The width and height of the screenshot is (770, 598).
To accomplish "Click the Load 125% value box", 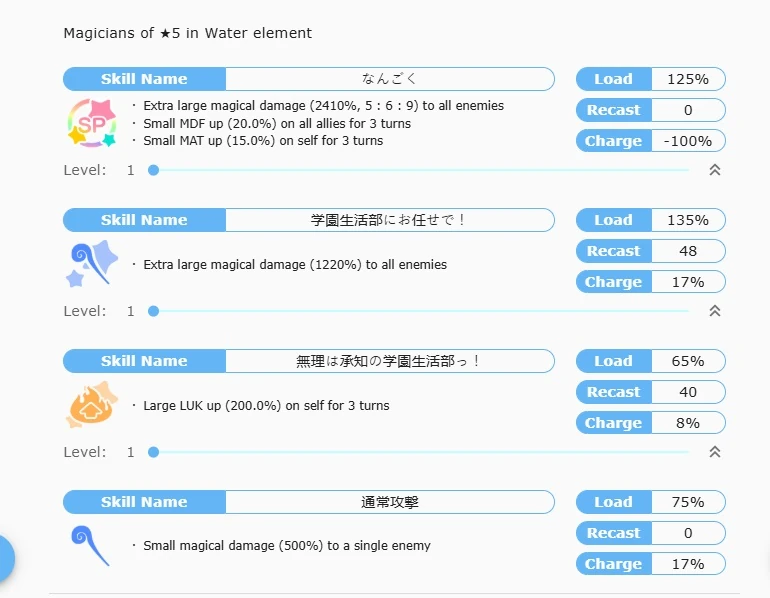I will coord(688,79).
